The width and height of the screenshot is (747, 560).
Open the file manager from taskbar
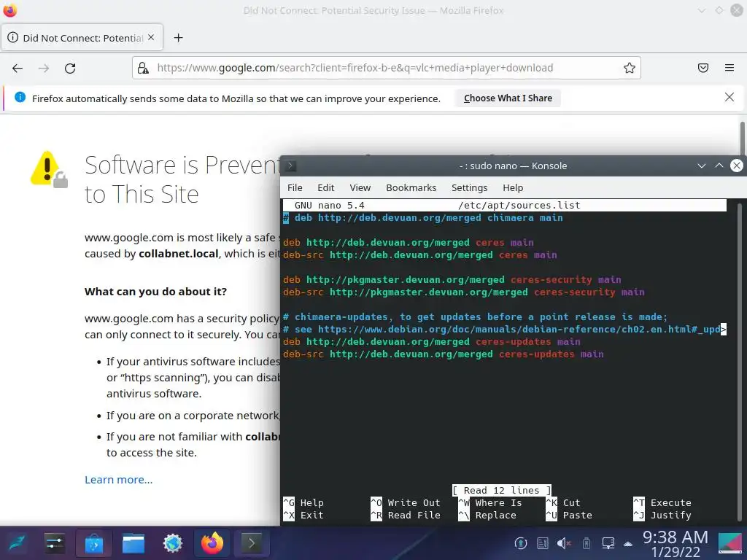(x=133, y=543)
